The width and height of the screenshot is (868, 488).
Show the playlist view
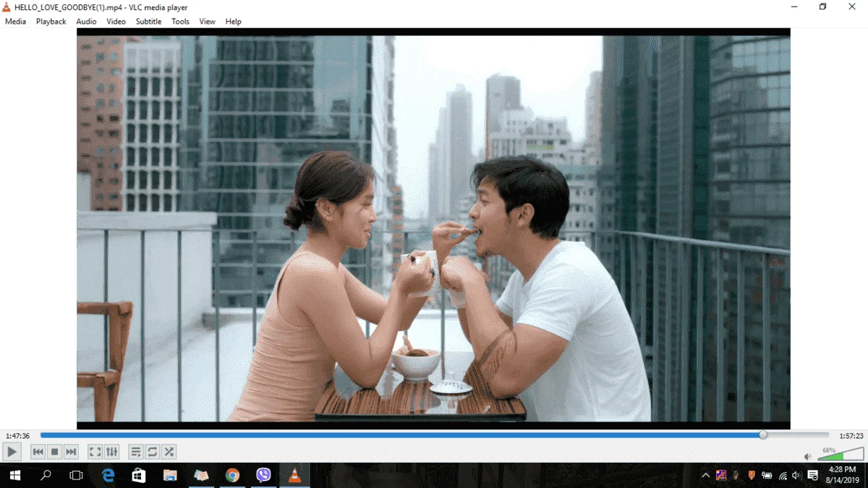(x=135, y=452)
